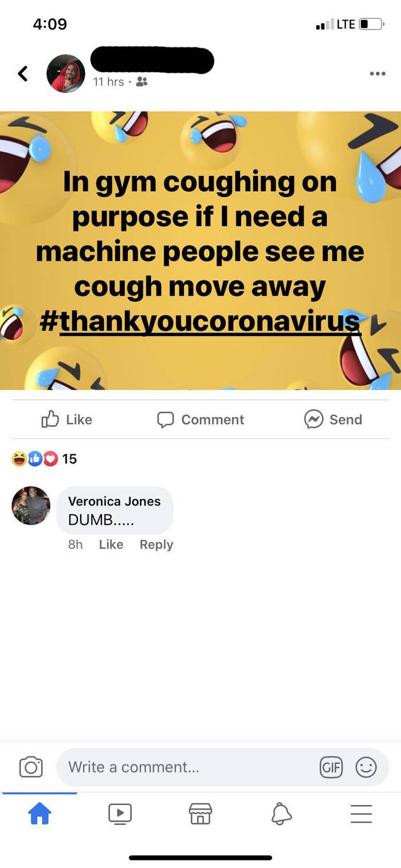This screenshot has height=868, width=401.
Task: Open the camera icon to attach photo
Action: coord(31,767)
